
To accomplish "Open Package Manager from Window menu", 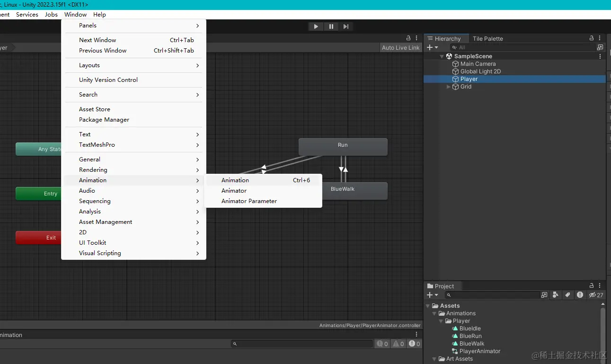I will point(133,120).
